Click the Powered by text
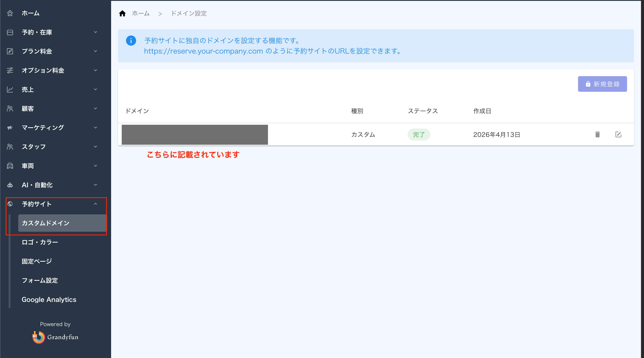This screenshot has width=644, height=358. click(55, 324)
